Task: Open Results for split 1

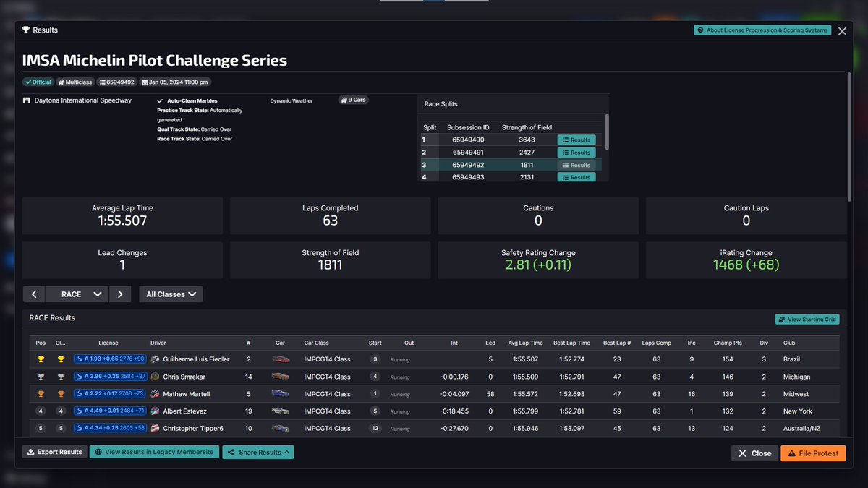Action: [x=576, y=140]
